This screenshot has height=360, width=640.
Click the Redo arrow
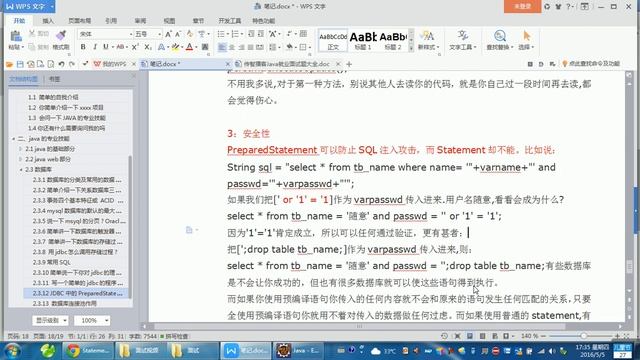(x=72, y=64)
